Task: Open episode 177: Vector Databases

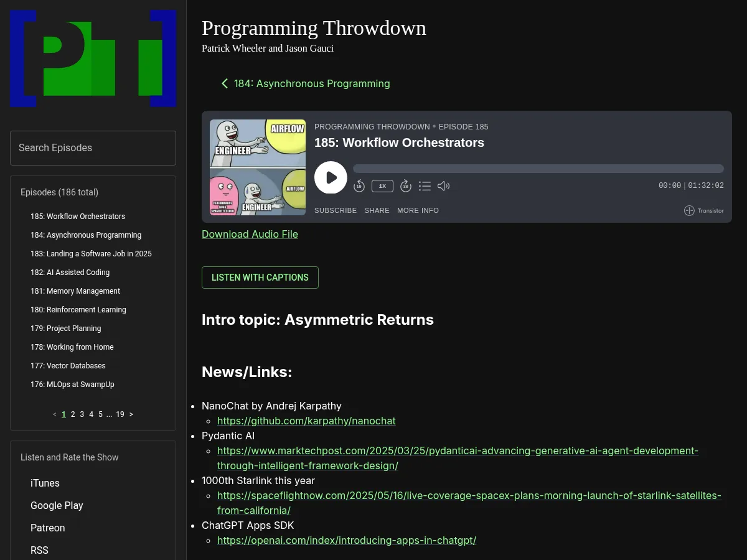Action: [x=68, y=365]
